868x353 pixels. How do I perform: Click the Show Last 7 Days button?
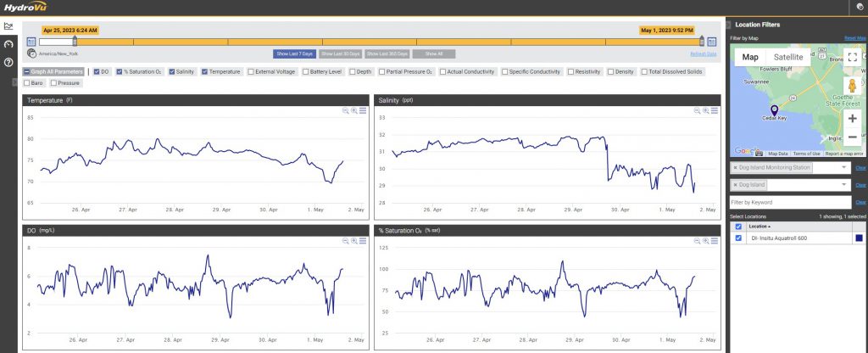(x=294, y=53)
